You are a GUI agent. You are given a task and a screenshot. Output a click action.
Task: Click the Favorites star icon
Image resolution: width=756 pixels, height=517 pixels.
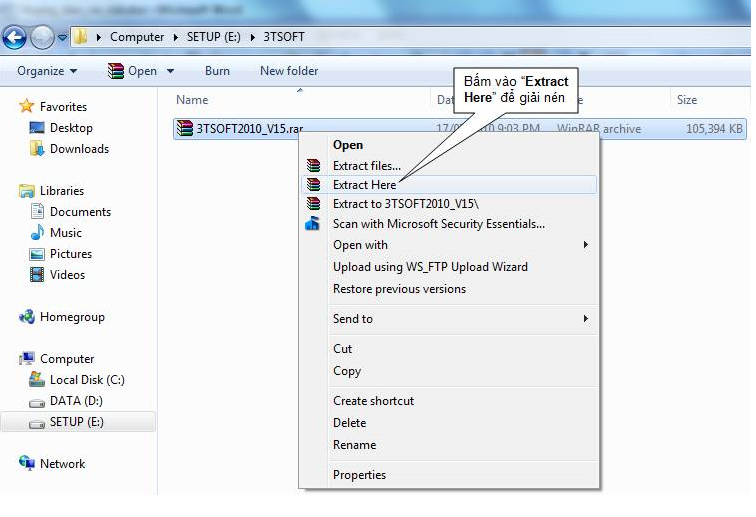(27, 106)
